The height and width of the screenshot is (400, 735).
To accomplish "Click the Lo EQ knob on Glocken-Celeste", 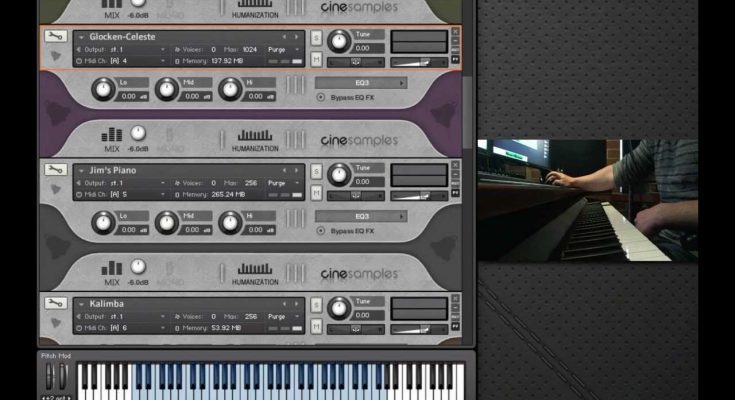I will click(x=103, y=91).
